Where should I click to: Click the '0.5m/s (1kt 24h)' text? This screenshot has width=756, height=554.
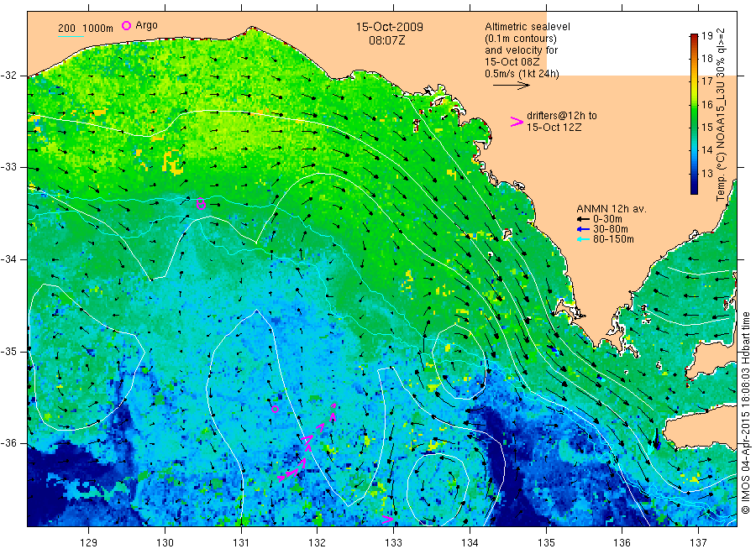[x=522, y=74]
